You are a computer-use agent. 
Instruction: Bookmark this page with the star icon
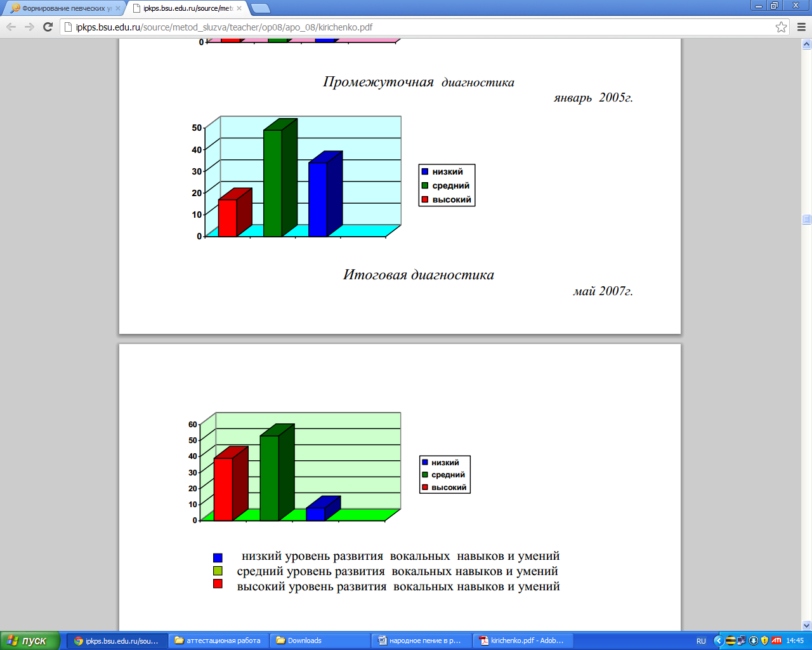point(781,27)
